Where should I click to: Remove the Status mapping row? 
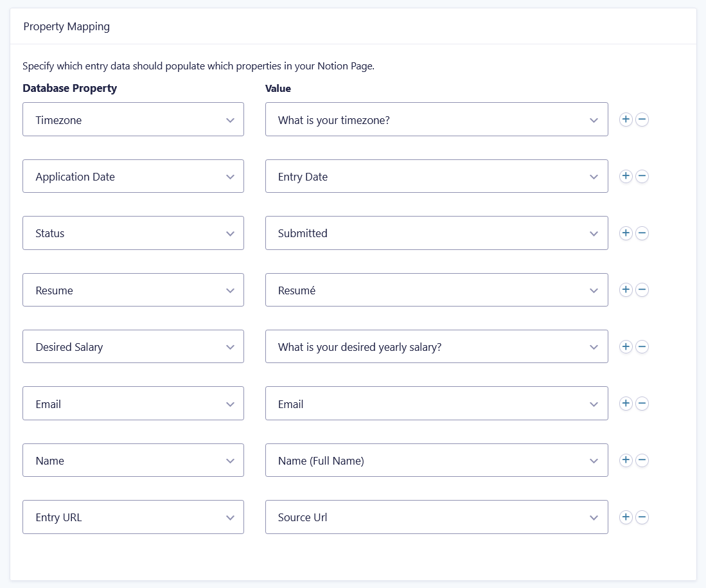642,233
